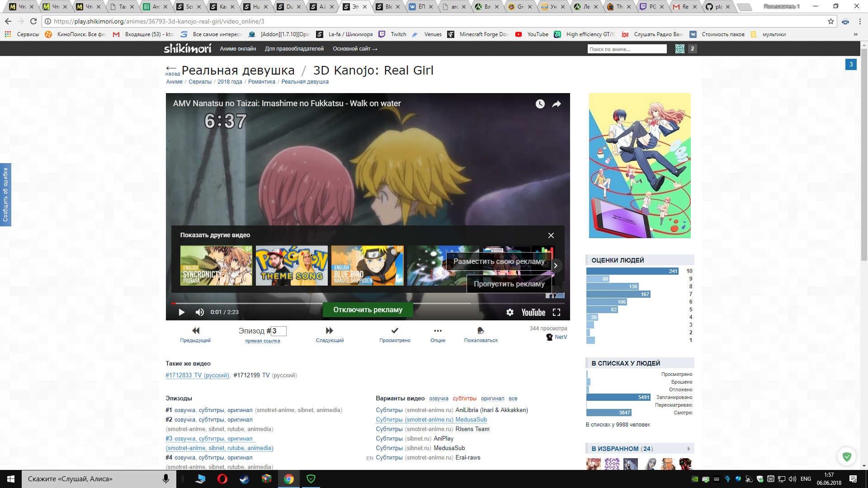Viewport: 868px width, 488px height.
Task: Open the bookmarks overflow chevron
Action: 855,34
